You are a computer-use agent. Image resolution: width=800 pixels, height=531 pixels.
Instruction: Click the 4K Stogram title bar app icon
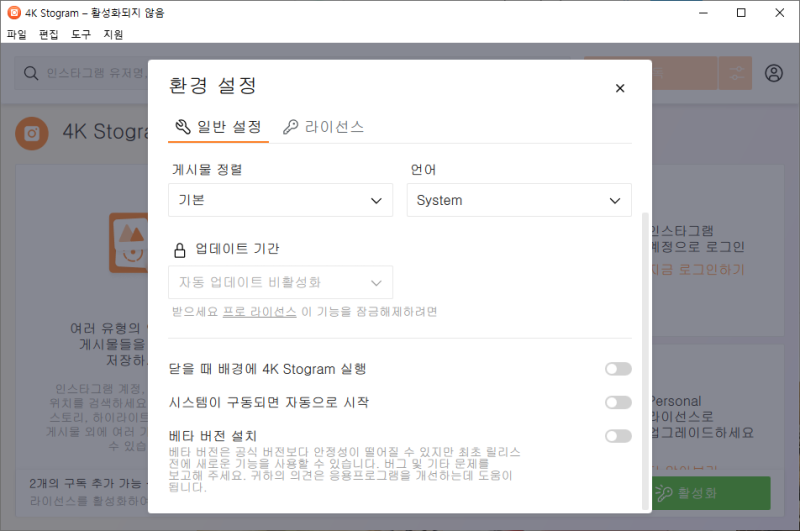14,13
